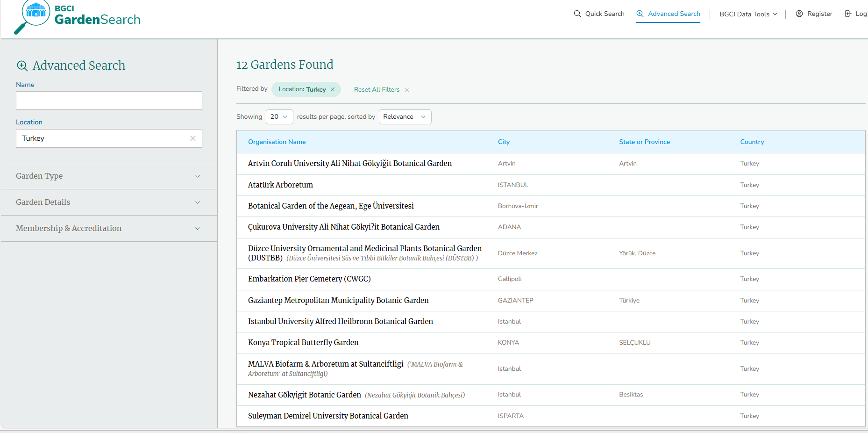Open Embarkation Pier Cemetery (CWGC) entry
This screenshot has height=433, width=868.
coord(309,279)
